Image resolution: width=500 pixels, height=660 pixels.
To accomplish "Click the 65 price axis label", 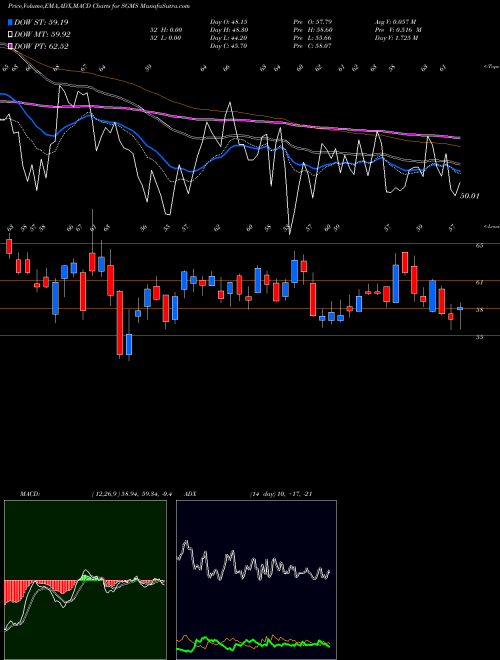I will (479, 245).
